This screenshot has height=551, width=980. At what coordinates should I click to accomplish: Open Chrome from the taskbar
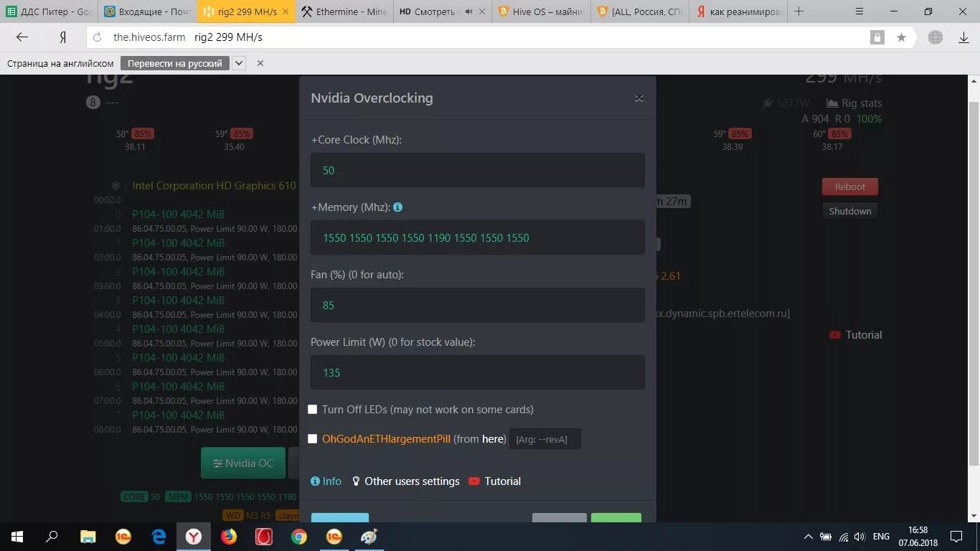(x=299, y=537)
